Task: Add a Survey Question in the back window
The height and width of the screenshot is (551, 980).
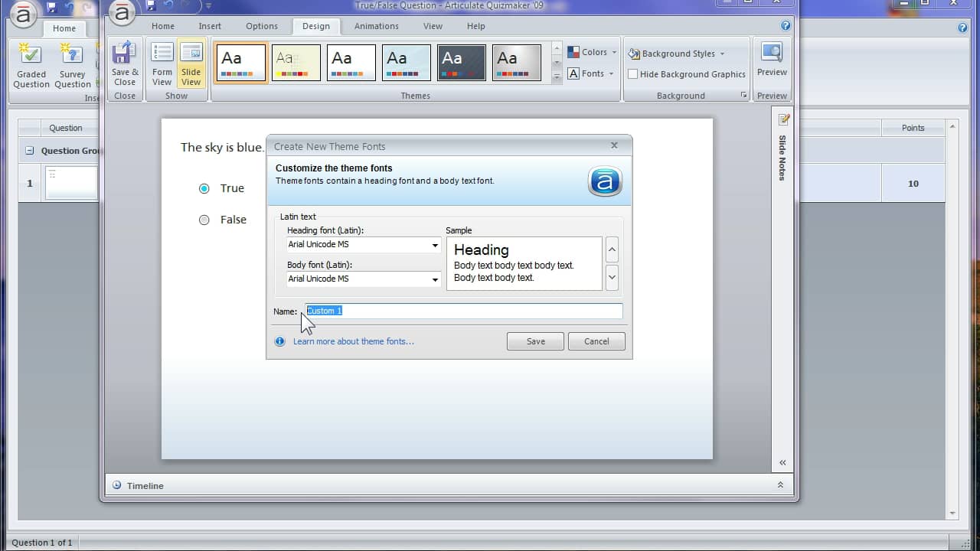Action: [x=73, y=66]
